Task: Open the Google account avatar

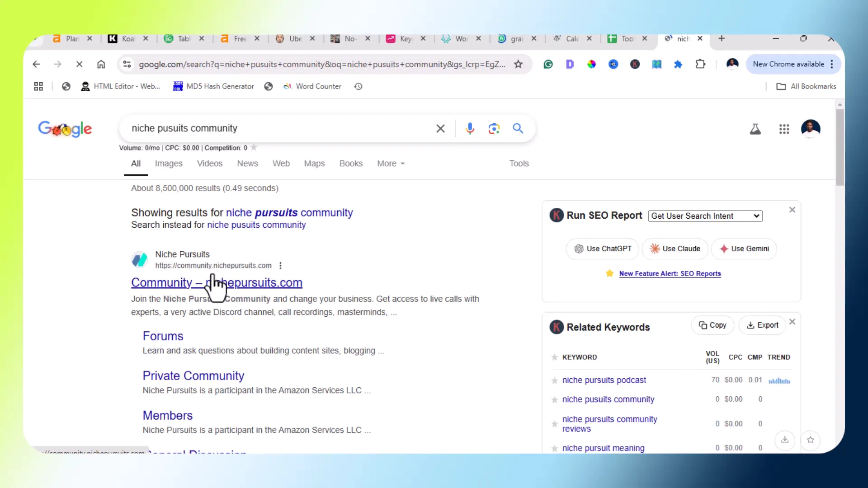Action: click(x=810, y=128)
